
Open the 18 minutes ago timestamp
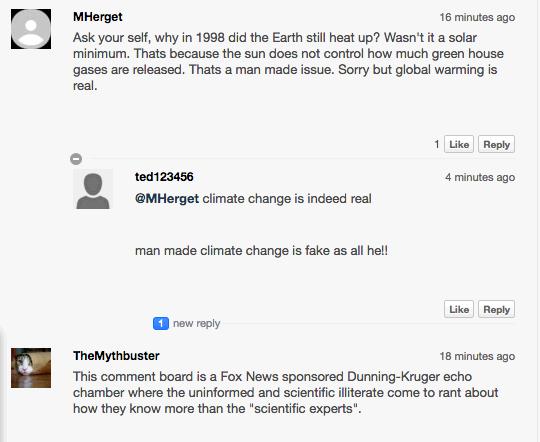coord(477,356)
